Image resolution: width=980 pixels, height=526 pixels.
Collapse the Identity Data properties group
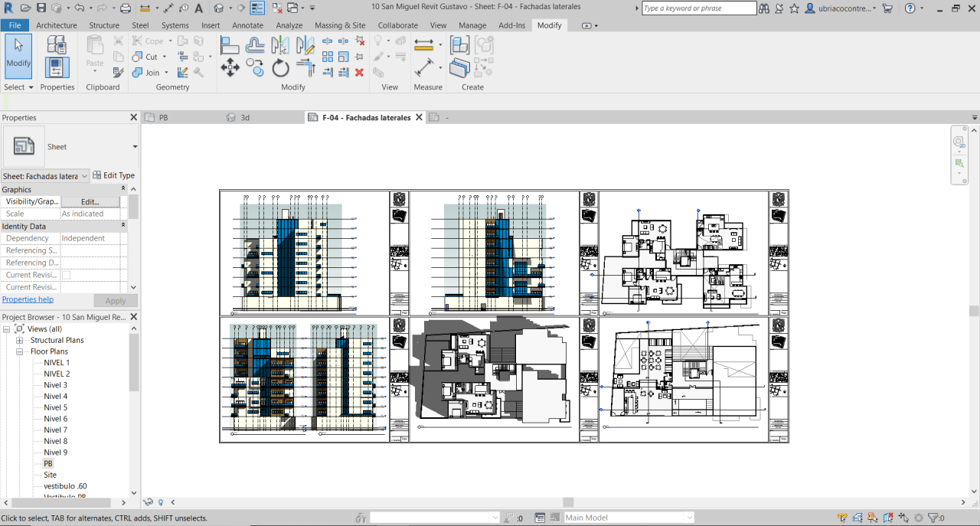(123, 225)
